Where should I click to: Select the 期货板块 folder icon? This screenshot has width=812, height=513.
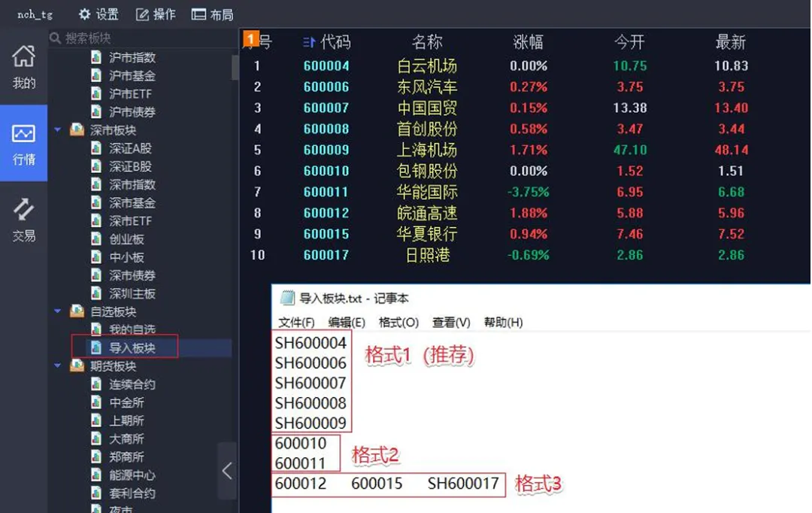point(77,365)
